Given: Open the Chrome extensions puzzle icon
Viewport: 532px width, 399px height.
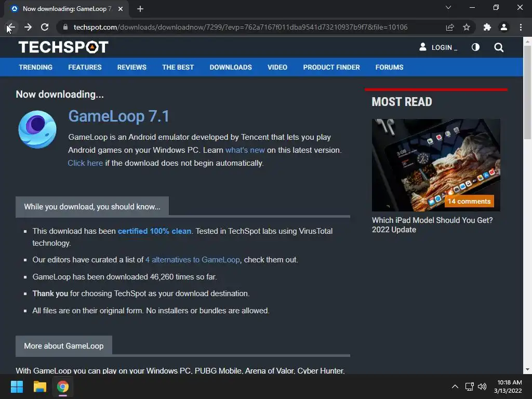Looking at the screenshot, I should [x=487, y=27].
